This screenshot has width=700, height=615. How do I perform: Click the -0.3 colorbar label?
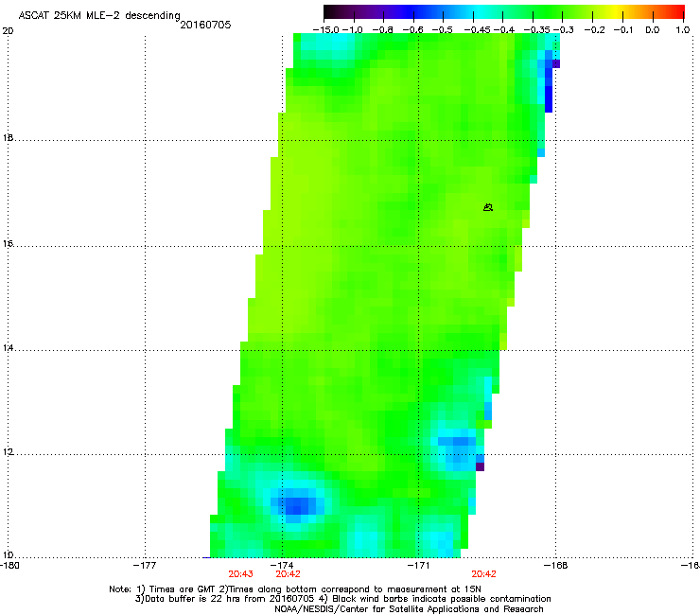point(564,30)
